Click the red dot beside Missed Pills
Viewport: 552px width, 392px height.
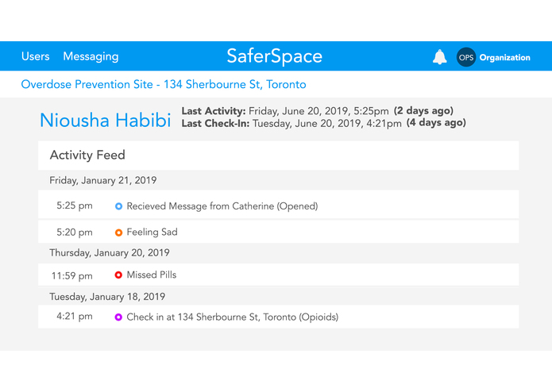click(x=118, y=275)
